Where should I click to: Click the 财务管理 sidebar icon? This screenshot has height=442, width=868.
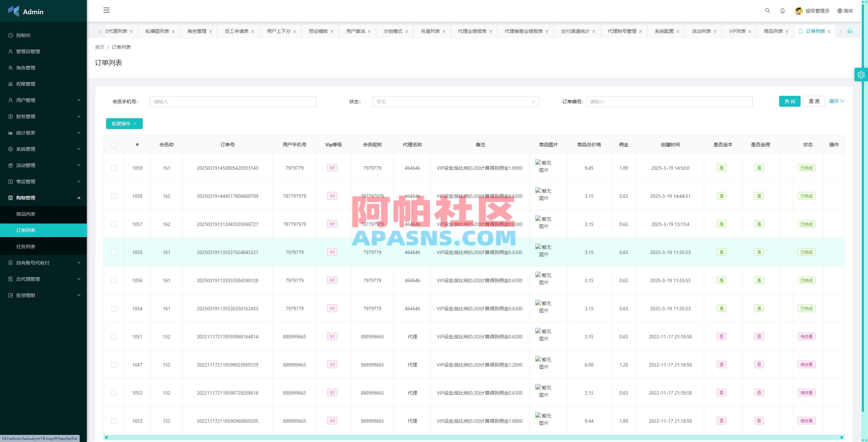point(10,116)
